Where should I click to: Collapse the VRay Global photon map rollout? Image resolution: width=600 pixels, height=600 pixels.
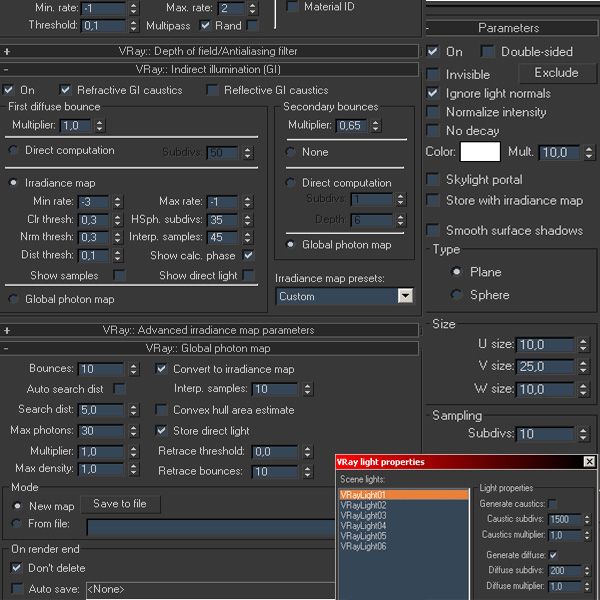coord(209,348)
